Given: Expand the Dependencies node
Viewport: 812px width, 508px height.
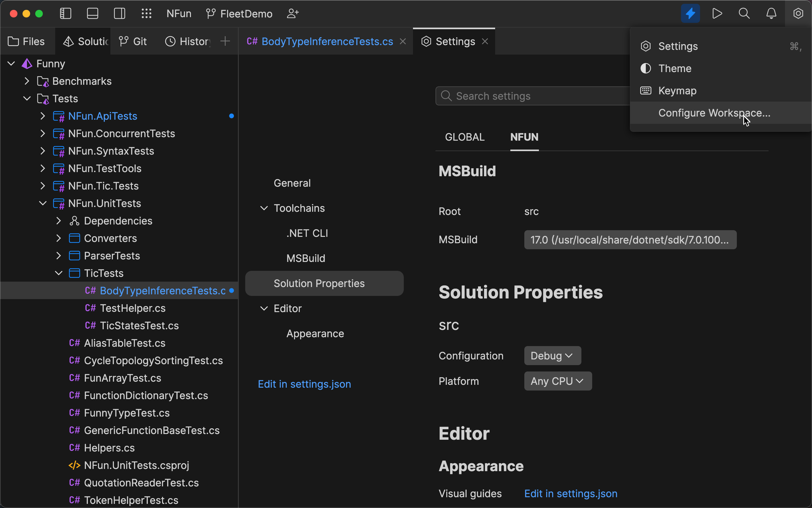Looking at the screenshot, I should [59, 221].
